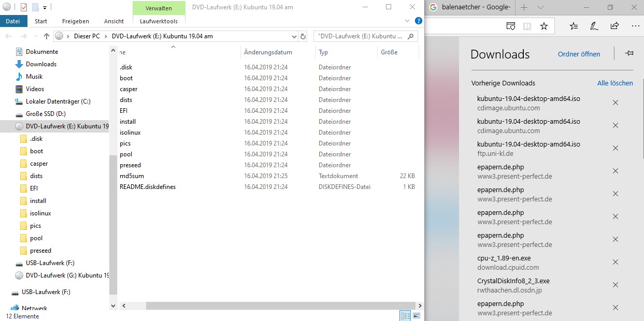644x321 pixels.
Task: Open Videos in the navigation pane
Action: [35, 89]
